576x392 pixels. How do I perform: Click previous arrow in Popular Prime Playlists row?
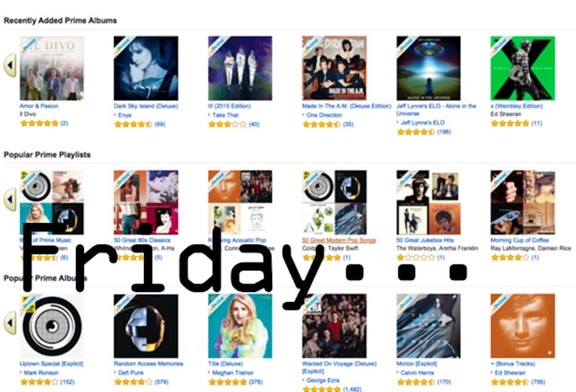tap(10, 199)
